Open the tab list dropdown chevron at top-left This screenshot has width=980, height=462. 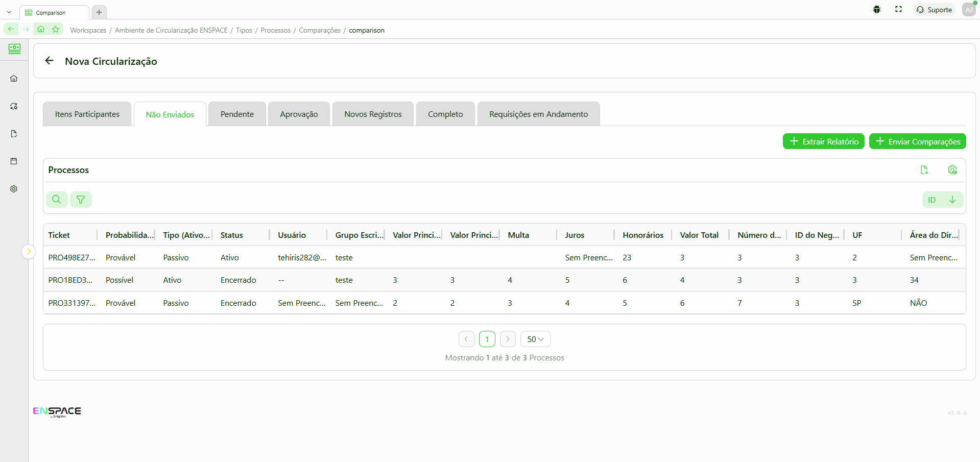(9, 12)
